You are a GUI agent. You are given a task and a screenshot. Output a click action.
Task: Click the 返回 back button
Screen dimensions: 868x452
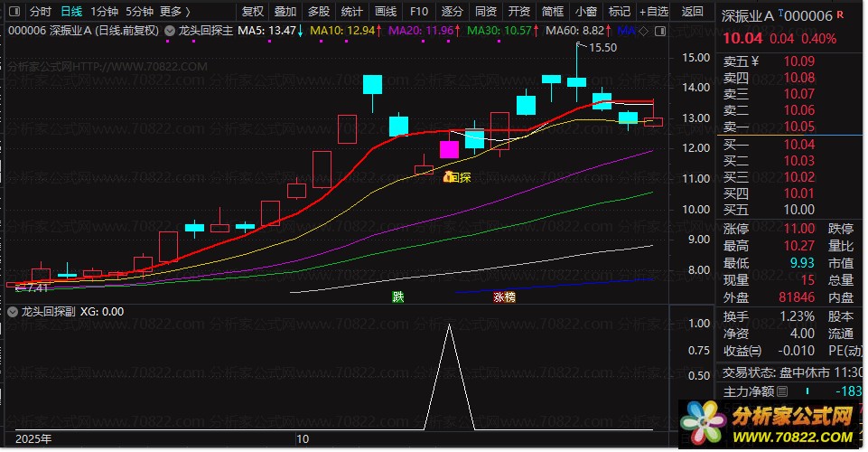pos(692,11)
